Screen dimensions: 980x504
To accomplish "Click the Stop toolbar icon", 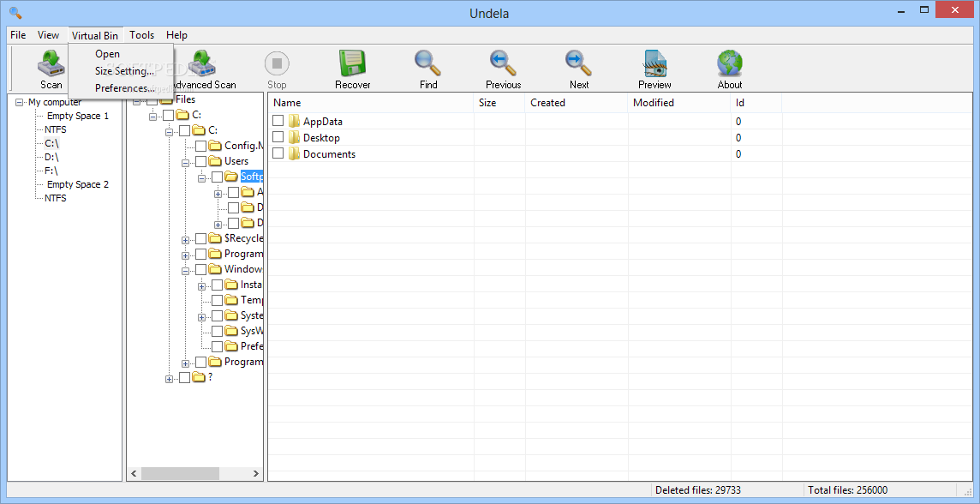I will (x=277, y=63).
